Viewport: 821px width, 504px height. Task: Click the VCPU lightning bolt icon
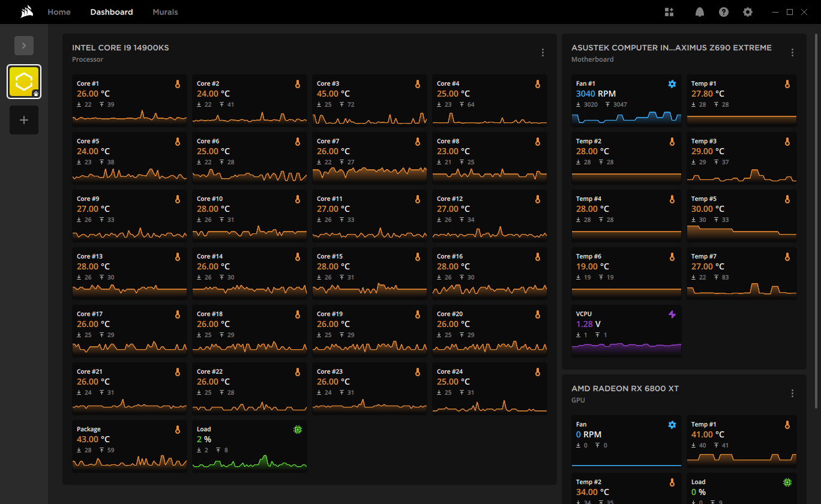[672, 314]
